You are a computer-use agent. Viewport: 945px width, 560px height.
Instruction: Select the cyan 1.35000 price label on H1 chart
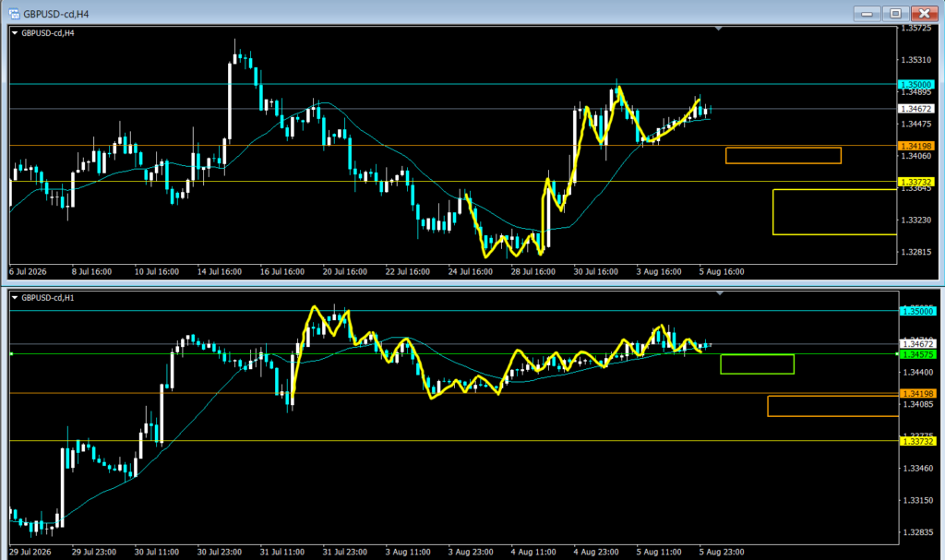(918, 311)
